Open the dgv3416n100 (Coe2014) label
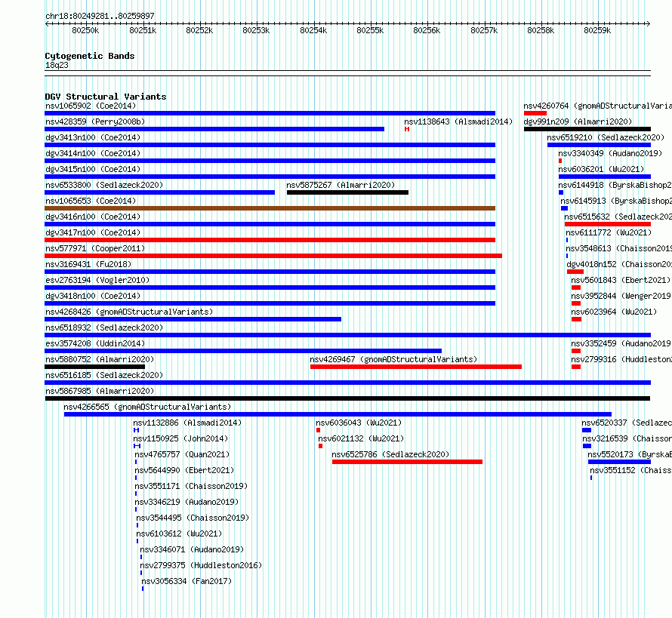Screen dimensions: 672x618 click(93, 217)
